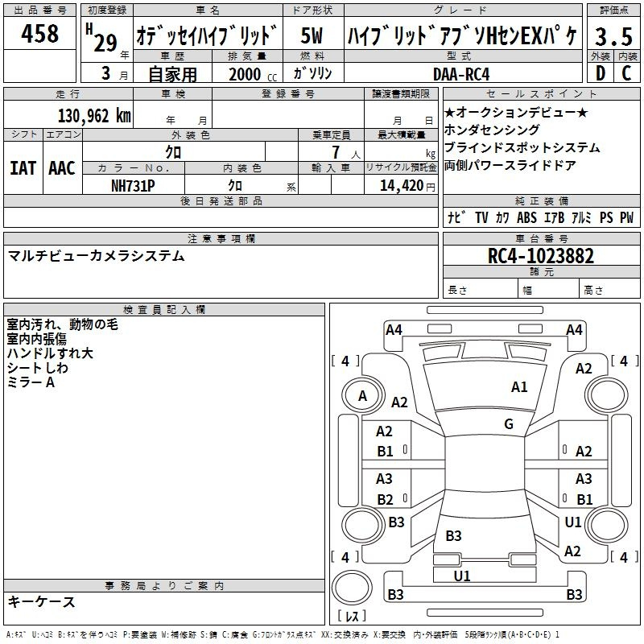644x644 pixels.
Task: Click windshield mark G on the diagram
Action: pos(509,424)
